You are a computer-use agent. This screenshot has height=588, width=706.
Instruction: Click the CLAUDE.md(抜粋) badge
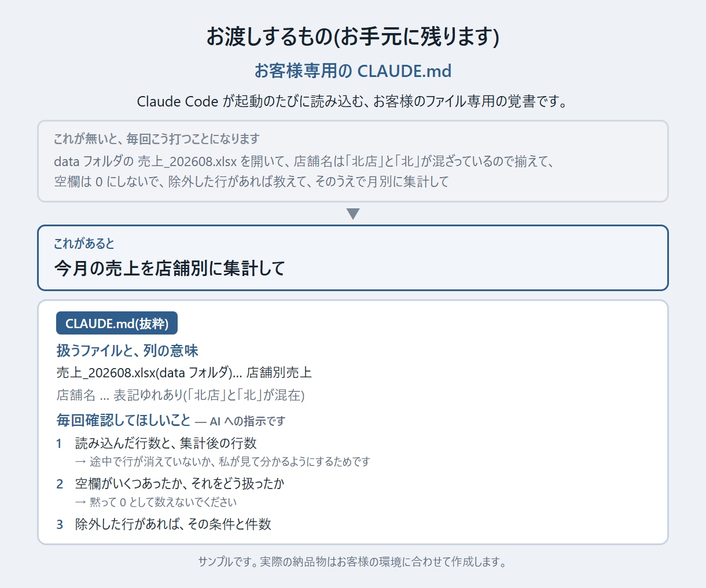click(x=117, y=324)
